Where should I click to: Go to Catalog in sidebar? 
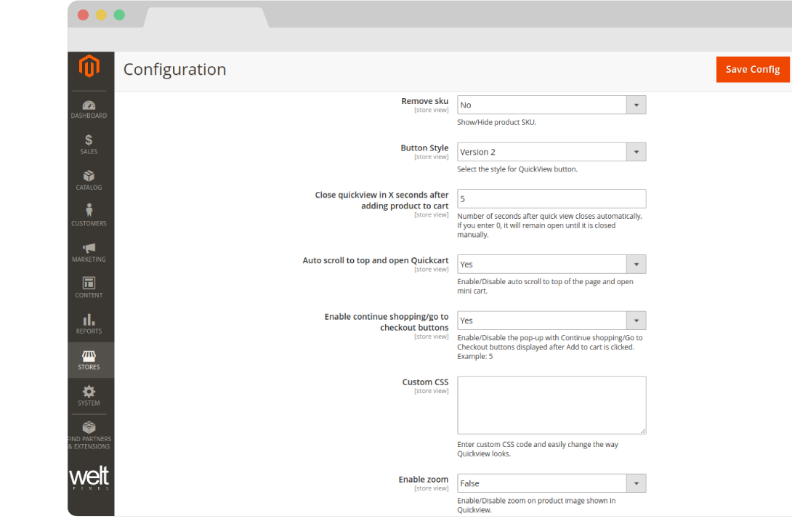89,180
